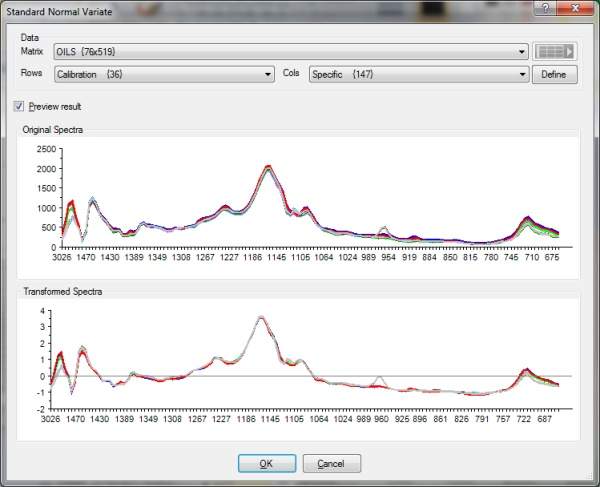Viewport: 600px width, 487px height.
Task: Toggle the Preview result checkbox
Action: [x=20, y=106]
